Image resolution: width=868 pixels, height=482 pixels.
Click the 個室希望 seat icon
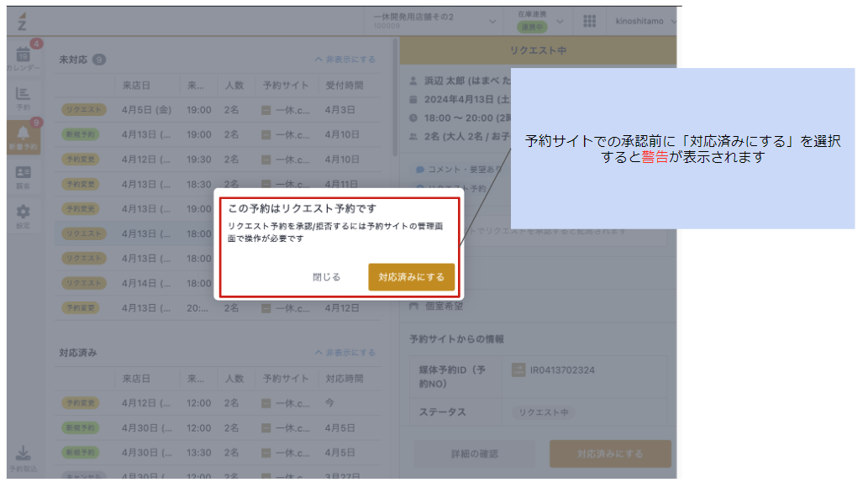click(x=413, y=306)
